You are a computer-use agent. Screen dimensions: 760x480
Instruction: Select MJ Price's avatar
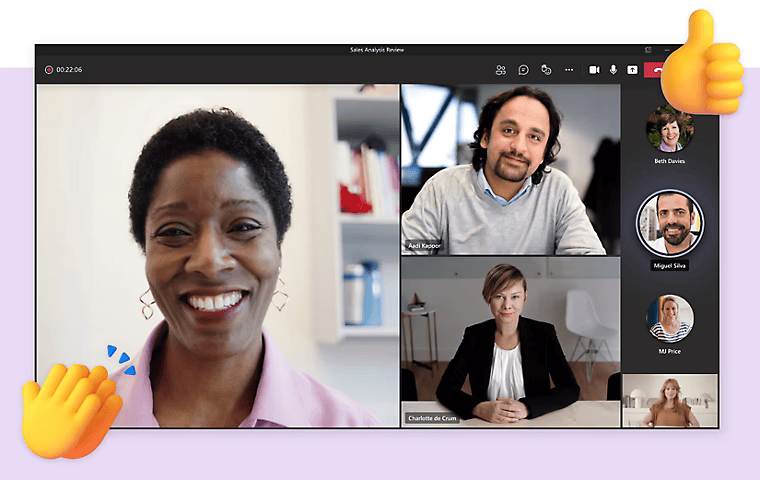tap(669, 318)
